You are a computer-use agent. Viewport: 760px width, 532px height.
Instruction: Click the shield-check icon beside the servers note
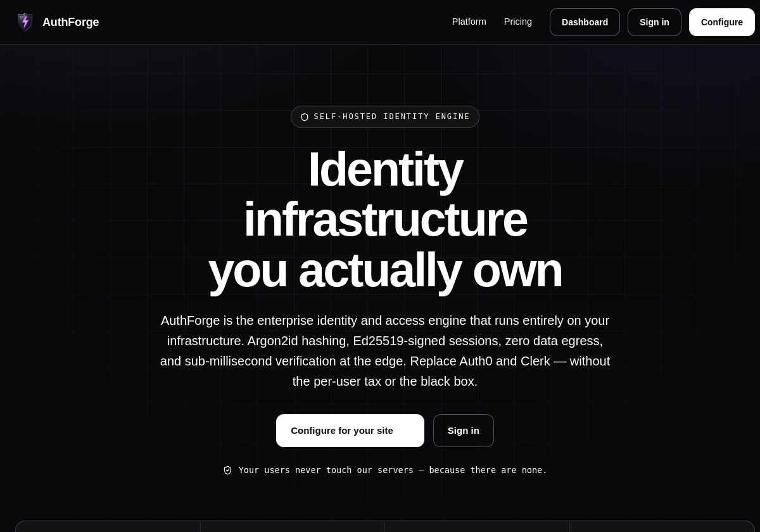point(228,470)
